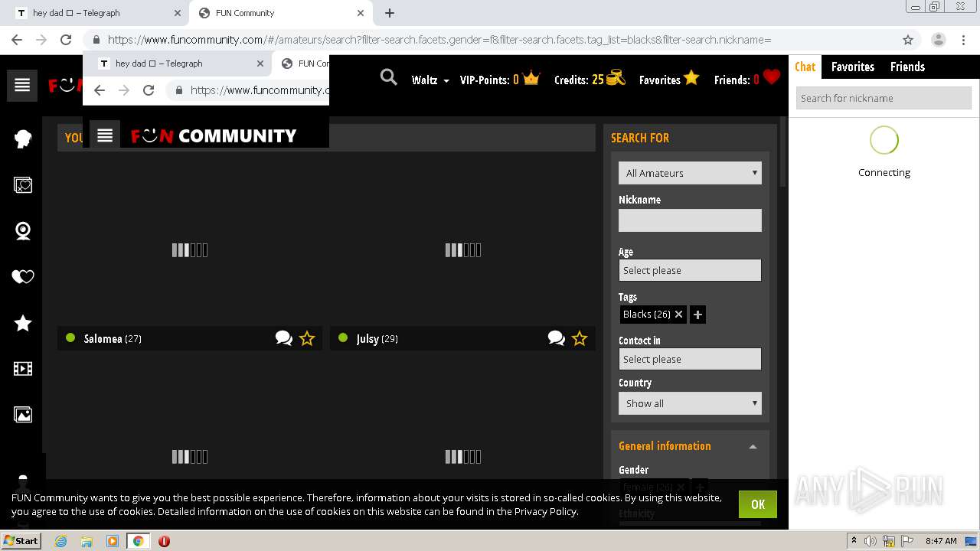Click Salomea's name link
The height and width of the screenshot is (551, 980).
click(x=103, y=338)
